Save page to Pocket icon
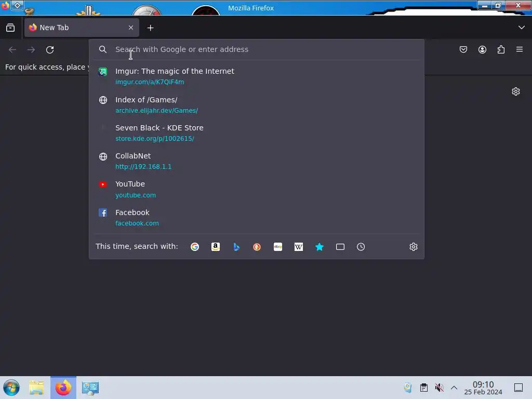Screen dimensions: 532x399 pos(463,49)
